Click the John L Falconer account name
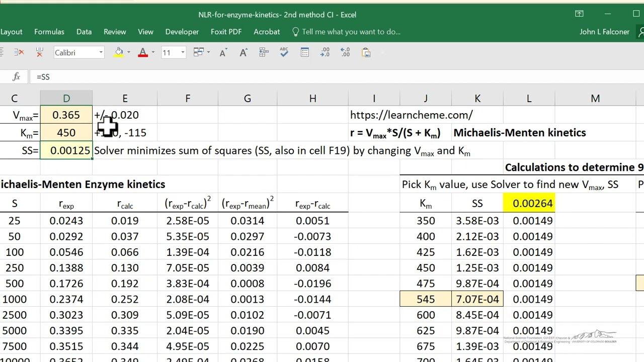The height and width of the screenshot is (362, 644). 604,32
